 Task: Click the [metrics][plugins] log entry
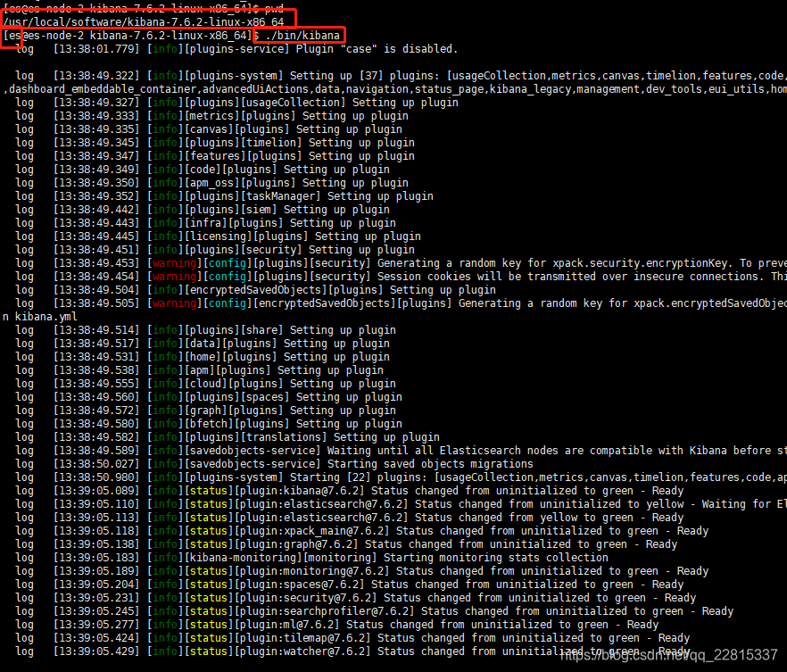pyautogui.click(x=211, y=116)
